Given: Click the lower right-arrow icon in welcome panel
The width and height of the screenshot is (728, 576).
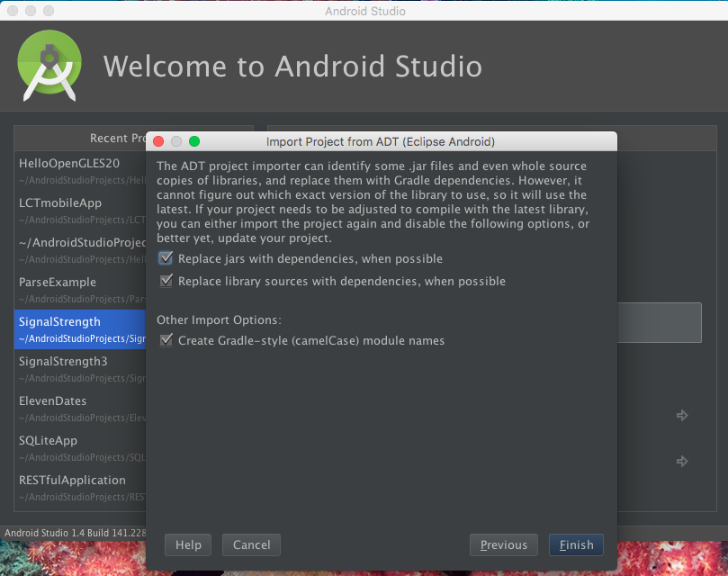Looking at the screenshot, I should point(682,462).
